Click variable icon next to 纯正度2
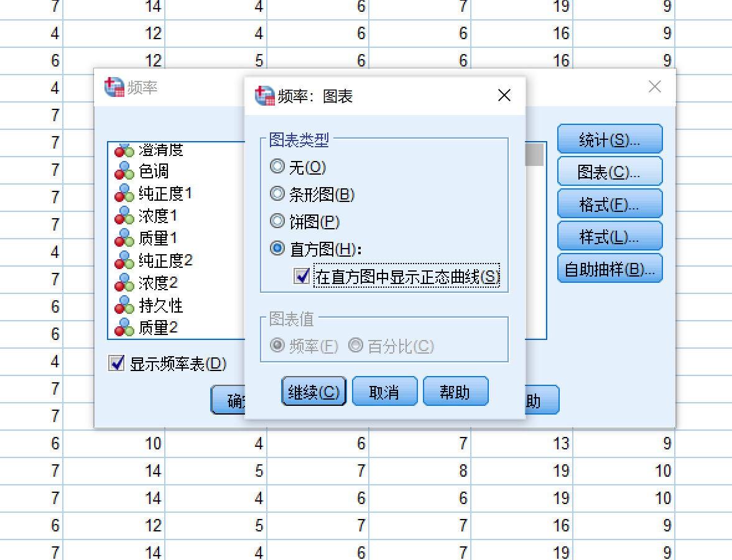This screenshot has width=732, height=560. click(124, 260)
